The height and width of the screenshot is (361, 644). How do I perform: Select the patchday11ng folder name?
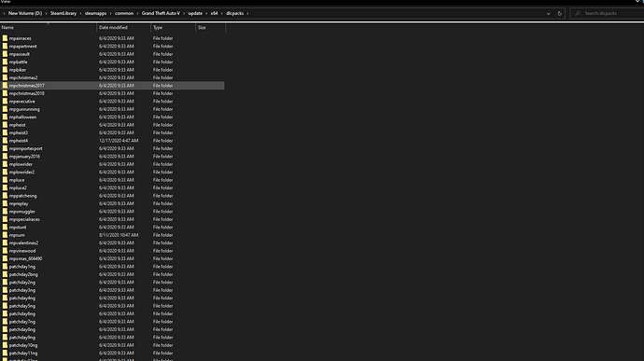[x=23, y=354]
